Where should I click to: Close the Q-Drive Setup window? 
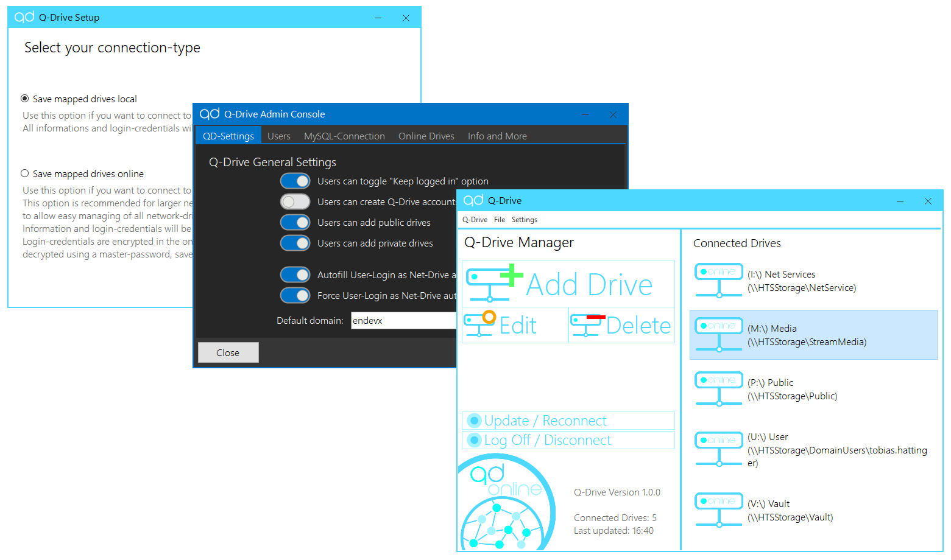(406, 18)
